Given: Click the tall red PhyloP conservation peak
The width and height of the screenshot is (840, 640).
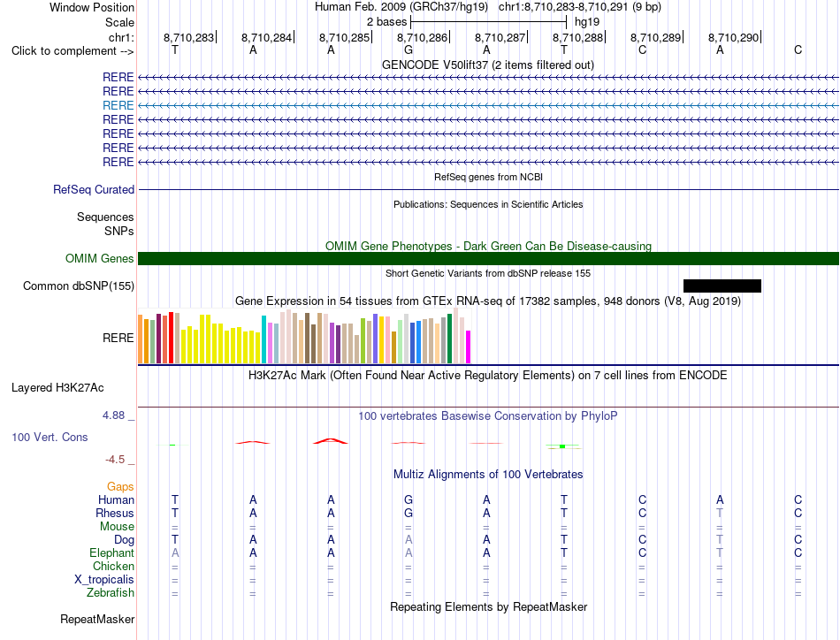Looking at the screenshot, I should coord(331,441).
